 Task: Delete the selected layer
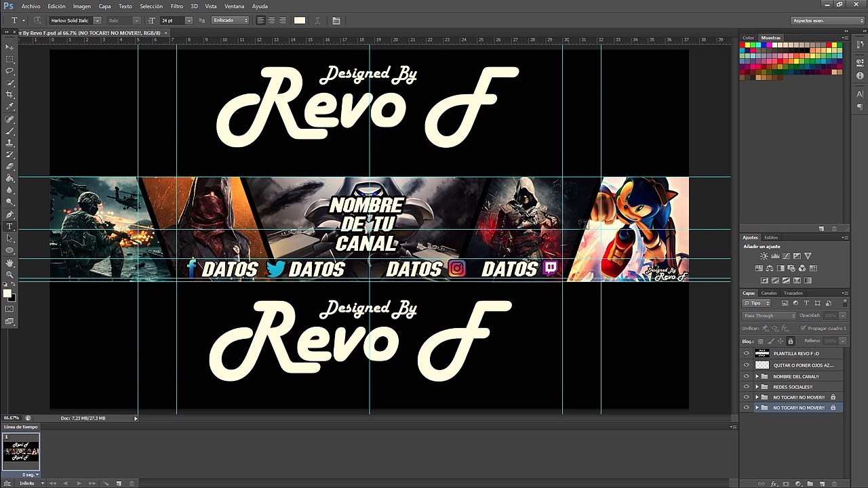[833, 483]
